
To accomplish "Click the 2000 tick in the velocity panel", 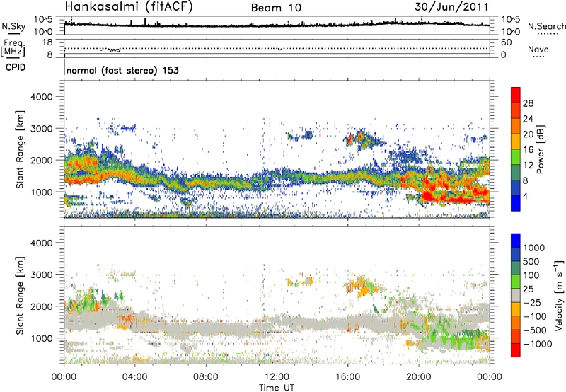I will [x=41, y=306].
